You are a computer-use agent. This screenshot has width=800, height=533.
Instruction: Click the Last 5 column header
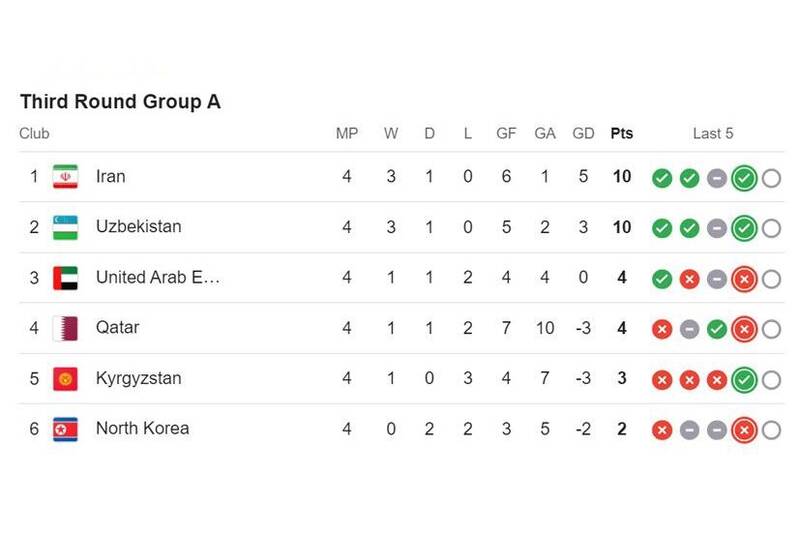point(713,133)
